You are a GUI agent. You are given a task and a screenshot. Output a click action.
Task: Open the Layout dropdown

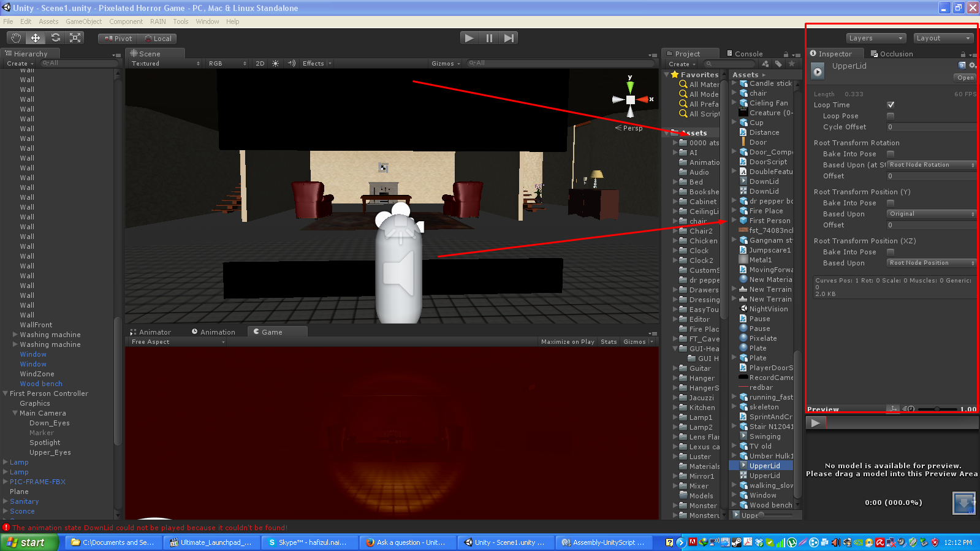[943, 38]
